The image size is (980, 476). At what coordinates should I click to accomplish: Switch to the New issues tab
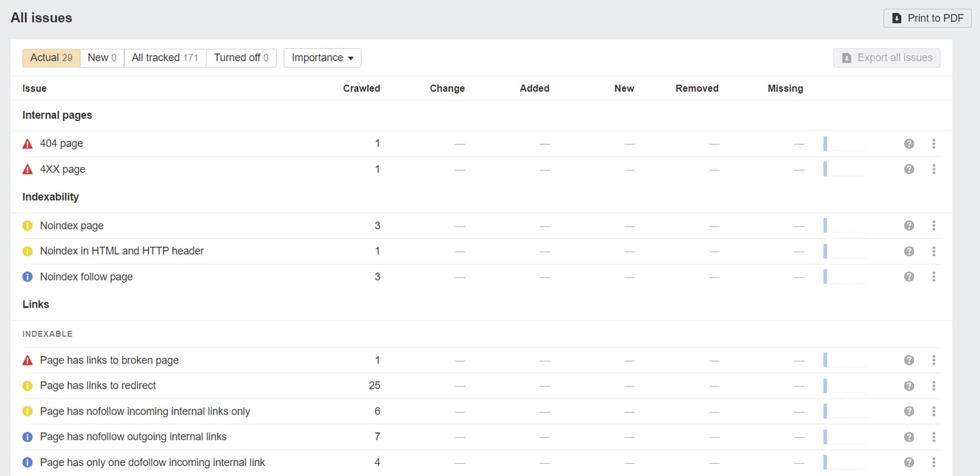pos(101,57)
